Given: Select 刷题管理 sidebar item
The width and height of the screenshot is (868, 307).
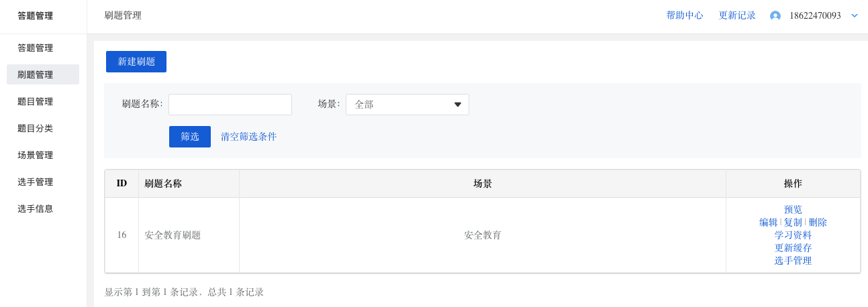Looking at the screenshot, I should (43, 74).
